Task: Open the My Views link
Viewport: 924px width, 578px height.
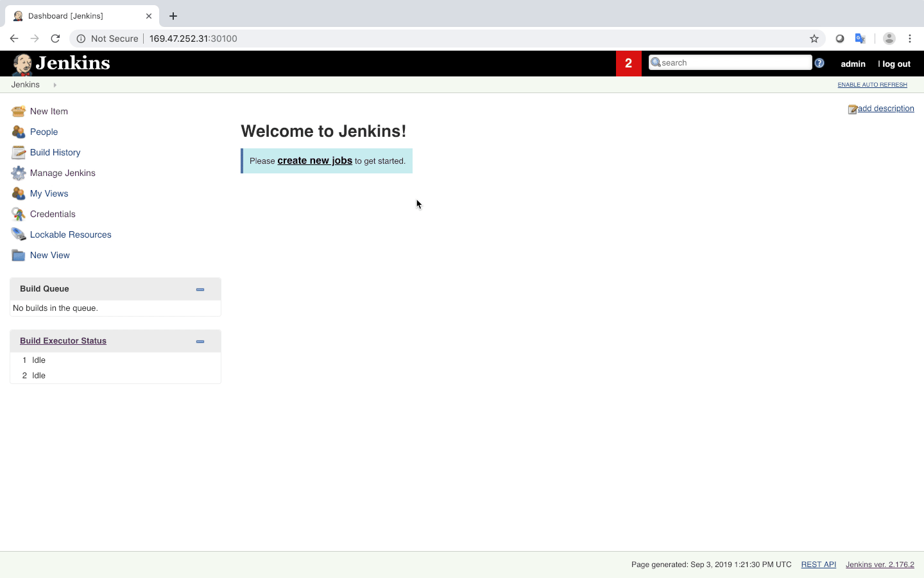Action: [49, 193]
